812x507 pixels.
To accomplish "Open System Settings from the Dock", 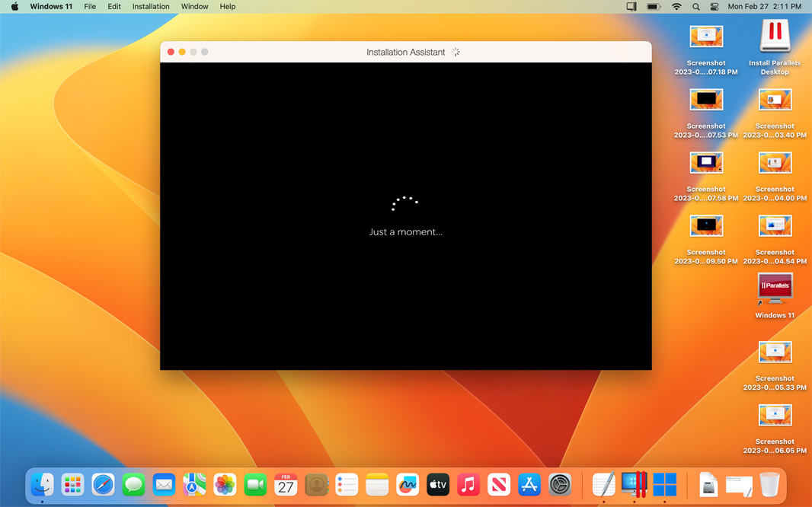I will [560, 484].
